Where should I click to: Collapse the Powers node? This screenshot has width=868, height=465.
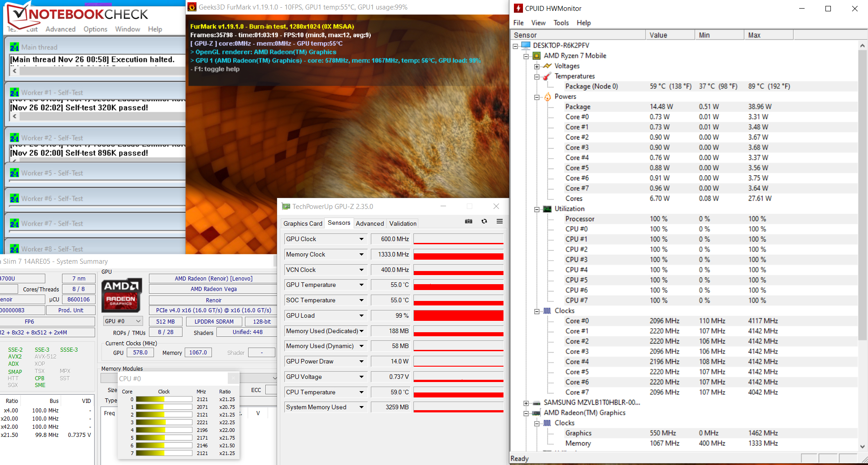537,97
